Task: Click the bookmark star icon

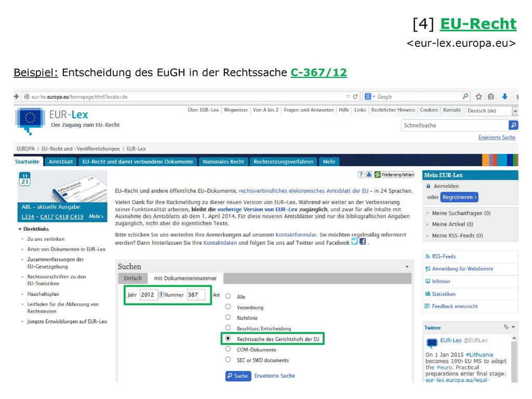Action: (478, 97)
